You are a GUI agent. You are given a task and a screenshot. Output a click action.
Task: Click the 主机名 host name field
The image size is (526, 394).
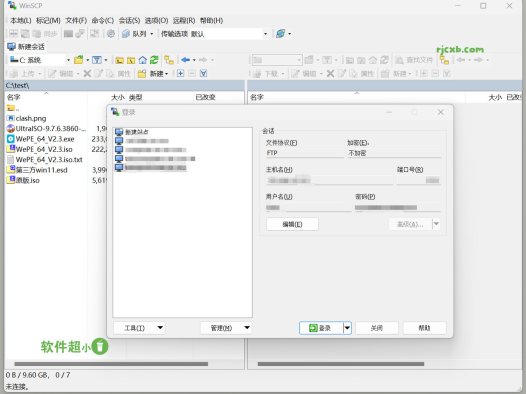(329, 180)
